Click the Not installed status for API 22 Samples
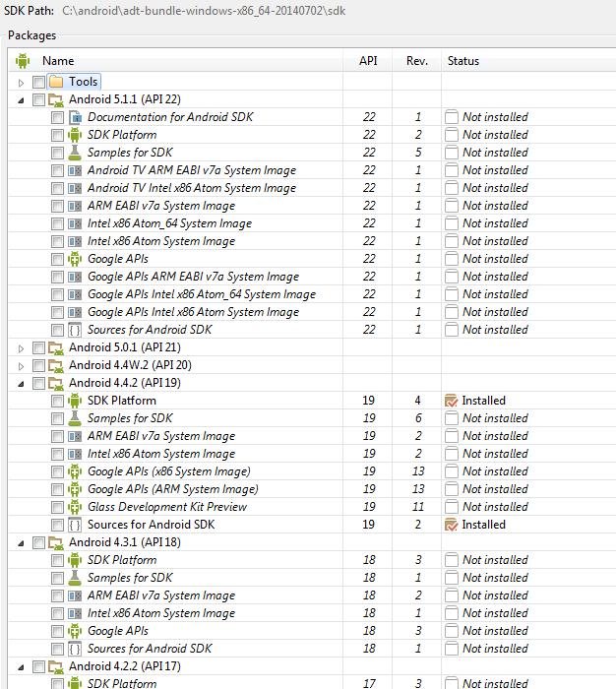Viewport: 616px width, 689px height. coord(495,153)
